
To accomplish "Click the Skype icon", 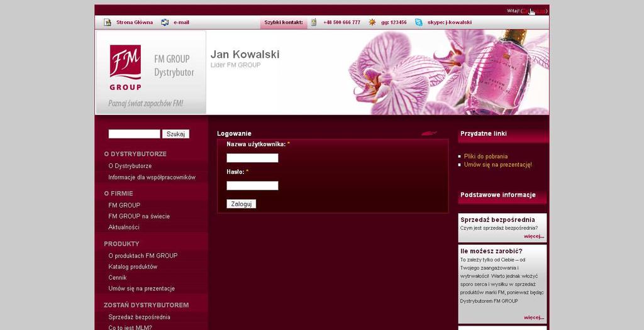I will coord(418,22).
